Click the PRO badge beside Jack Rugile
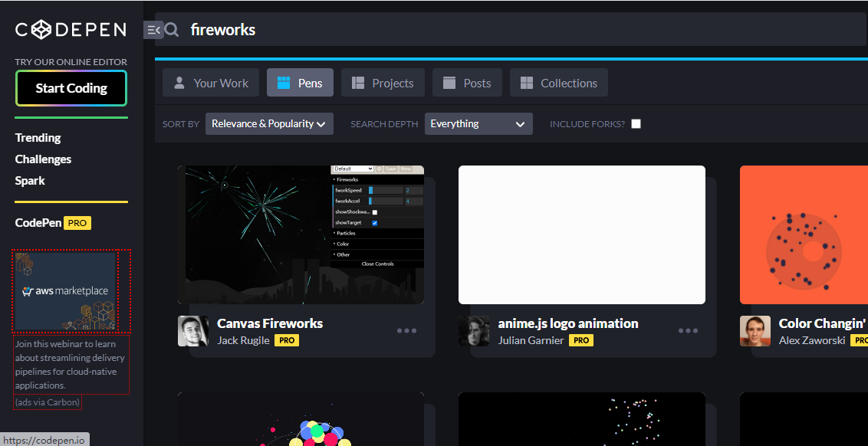 pyautogui.click(x=287, y=340)
